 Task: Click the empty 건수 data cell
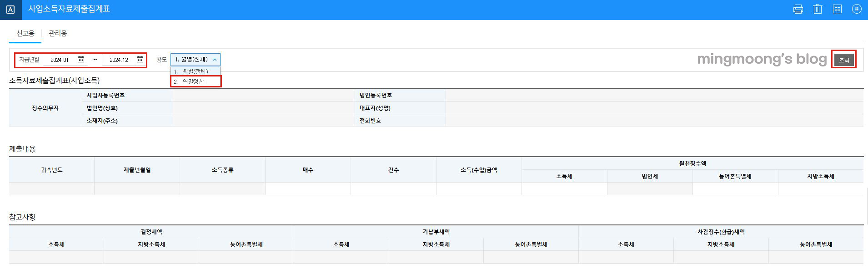[x=393, y=188]
